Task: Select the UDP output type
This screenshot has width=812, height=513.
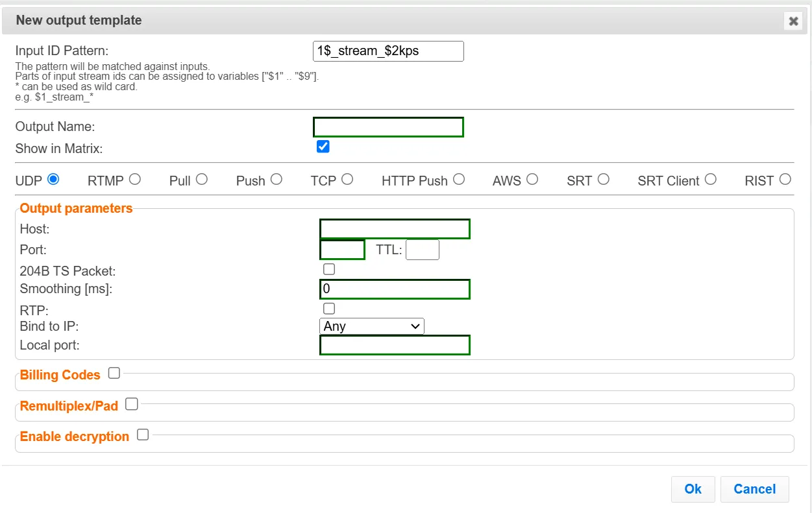Action: (53, 179)
